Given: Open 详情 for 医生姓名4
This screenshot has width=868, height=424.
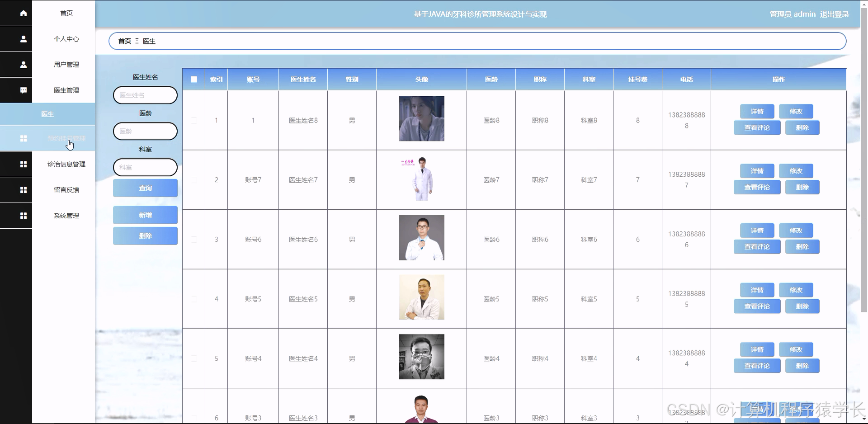Looking at the screenshot, I should point(757,350).
